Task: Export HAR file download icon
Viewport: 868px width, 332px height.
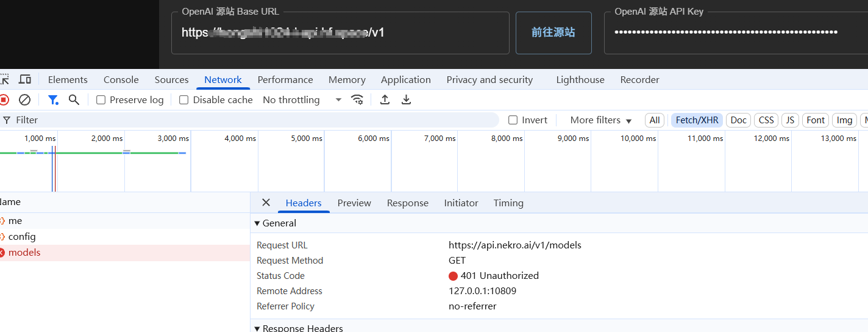Action: coord(407,99)
